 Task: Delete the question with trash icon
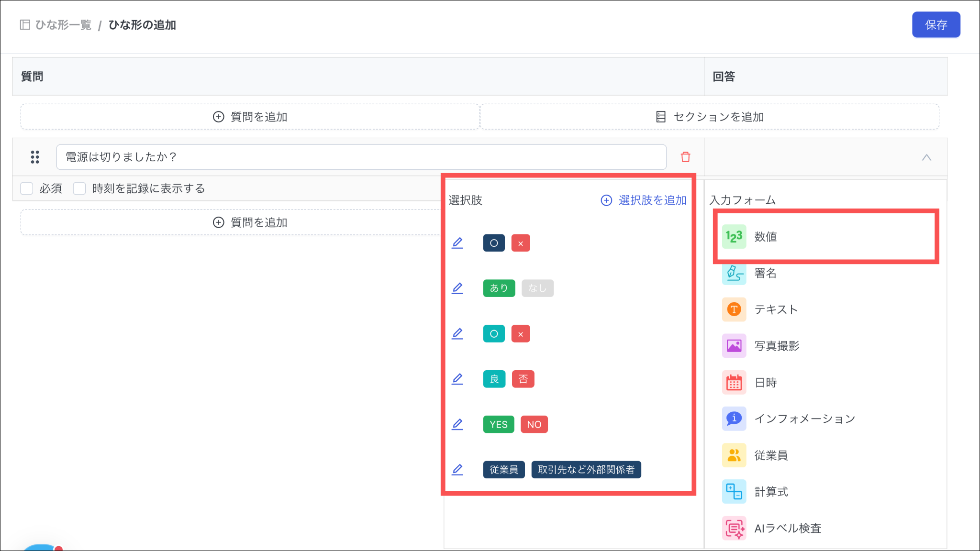tap(685, 157)
